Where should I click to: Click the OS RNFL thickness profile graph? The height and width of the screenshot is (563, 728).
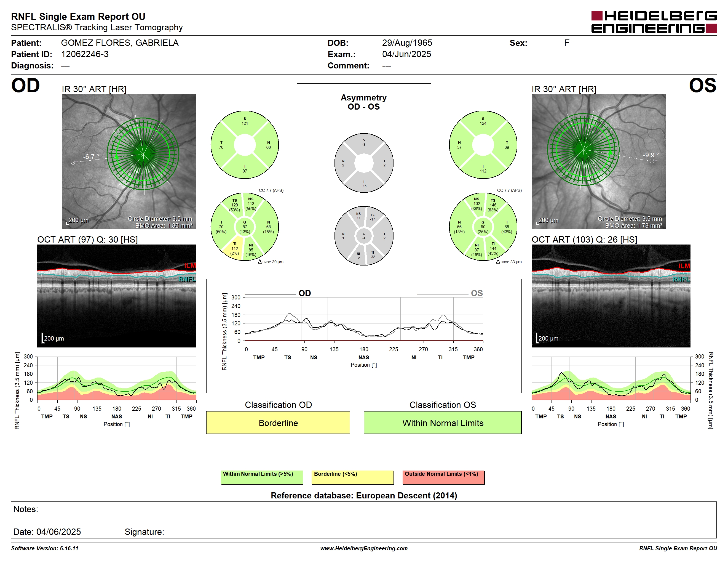click(x=611, y=378)
